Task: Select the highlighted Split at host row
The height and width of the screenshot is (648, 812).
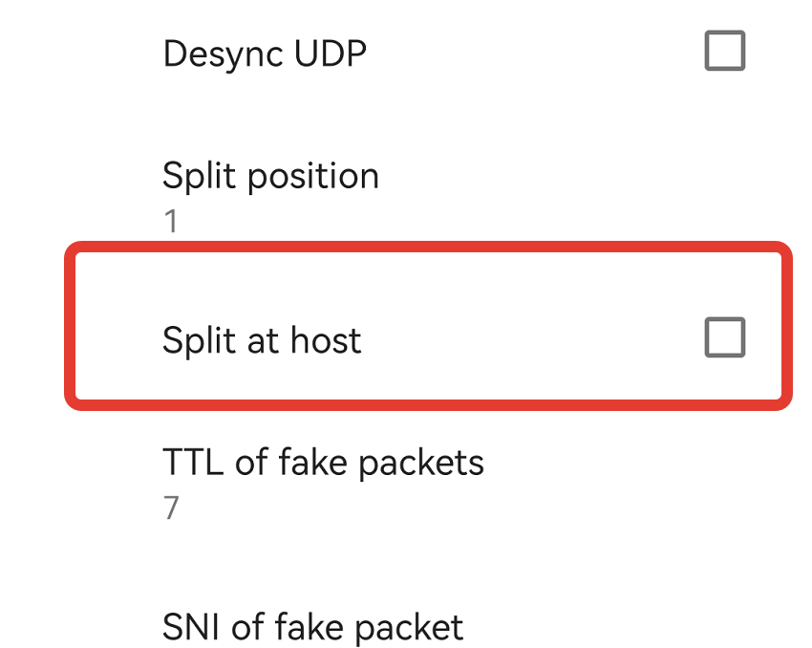Action: (x=428, y=326)
